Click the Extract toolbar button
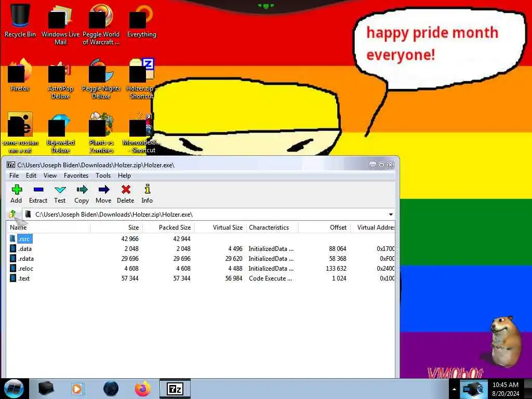The width and height of the screenshot is (532, 399). pos(38,194)
